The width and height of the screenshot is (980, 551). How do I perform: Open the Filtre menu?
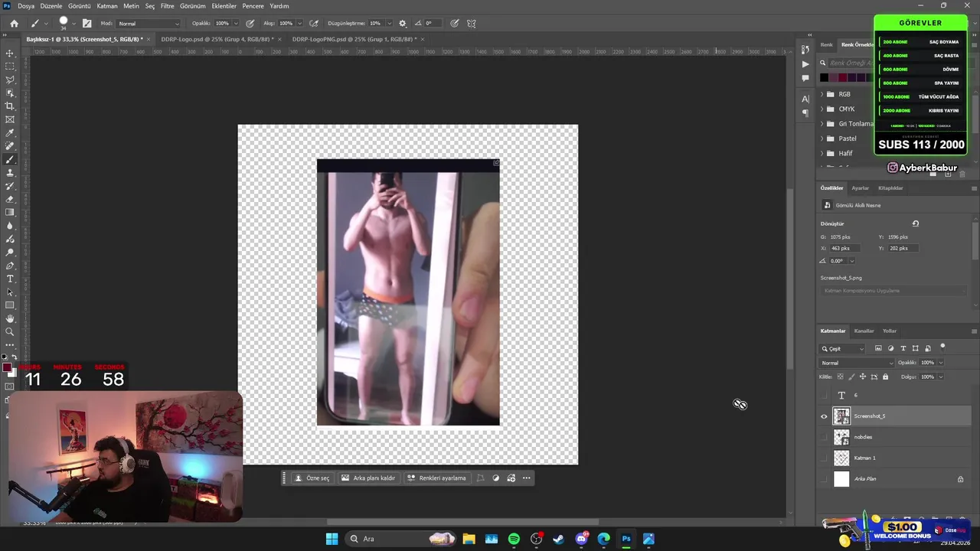pos(167,5)
